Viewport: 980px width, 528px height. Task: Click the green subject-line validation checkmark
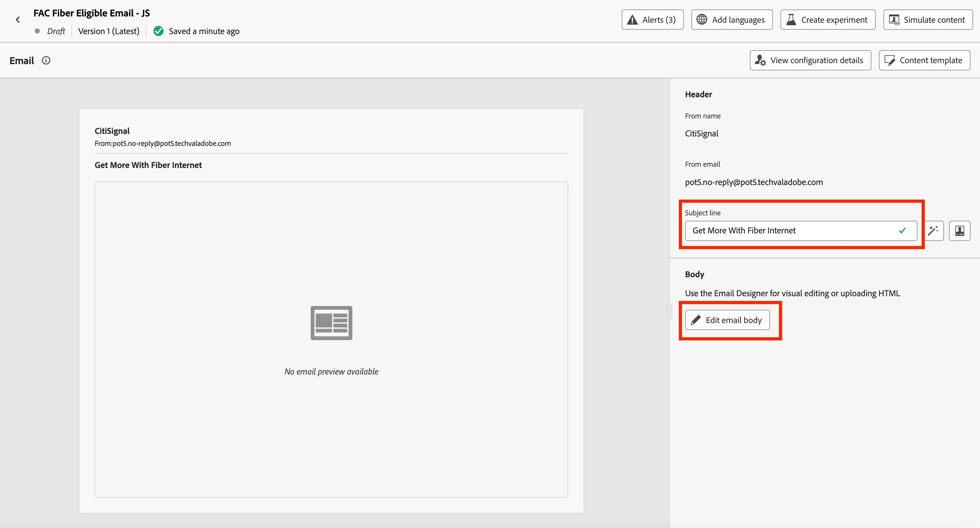(902, 231)
